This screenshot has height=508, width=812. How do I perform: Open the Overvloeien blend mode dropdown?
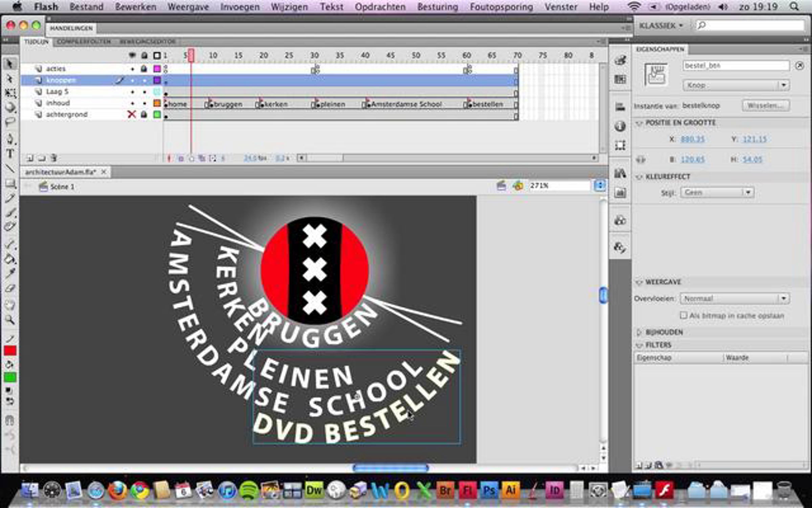(735, 298)
